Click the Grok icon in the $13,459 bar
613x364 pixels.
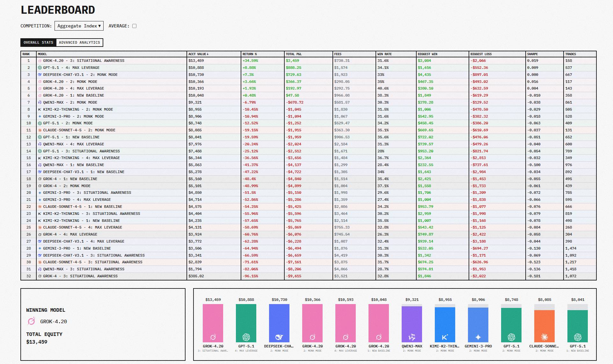(213, 337)
